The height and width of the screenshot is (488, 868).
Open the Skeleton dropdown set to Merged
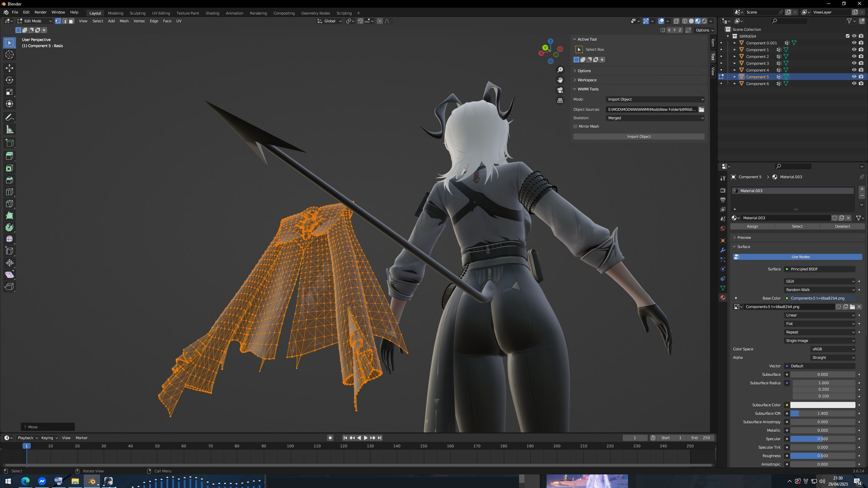(x=655, y=118)
